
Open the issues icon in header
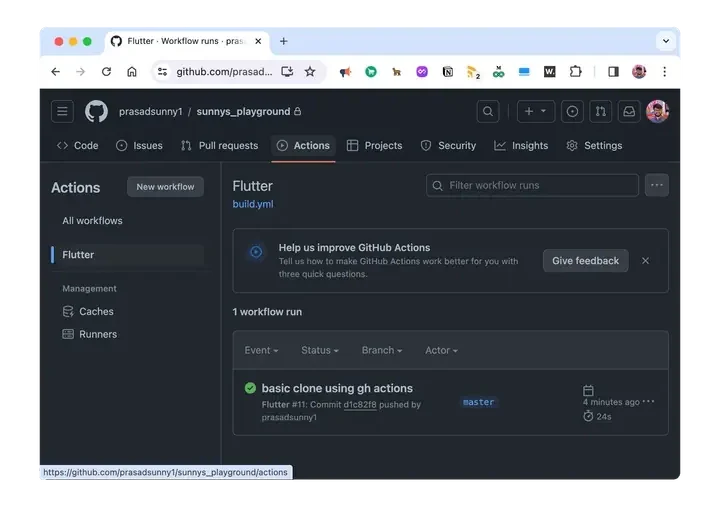572,111
